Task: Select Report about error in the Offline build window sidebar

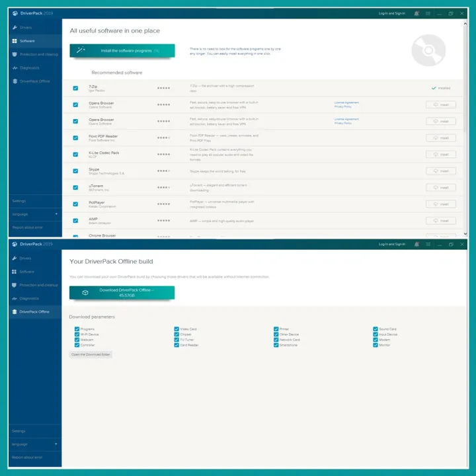Action: [x=26, y=457]
